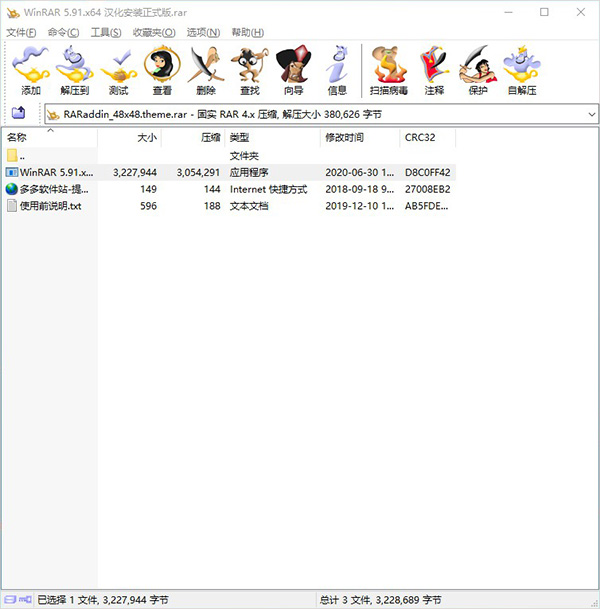600x609 pixels.
Task: Go up one folder level icon
Action: 18,113
